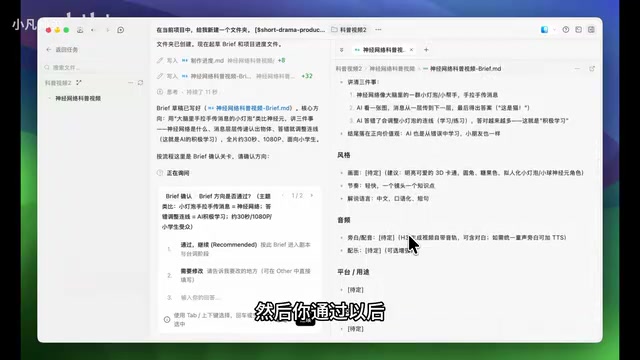This screenshot has height=360, width=640.
Task: Choose option 通过，继续 (Recommended)
Action: tap(239, 249)
